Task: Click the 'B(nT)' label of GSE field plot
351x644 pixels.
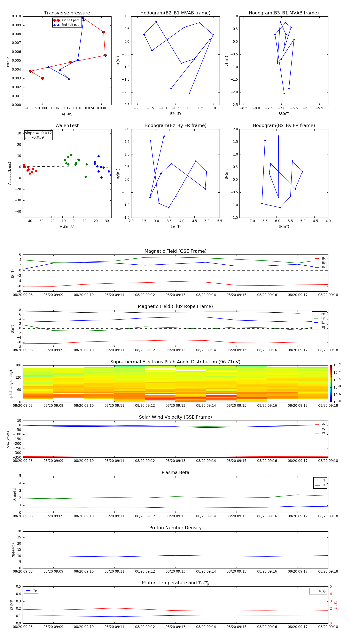Action: coord(12,273)
